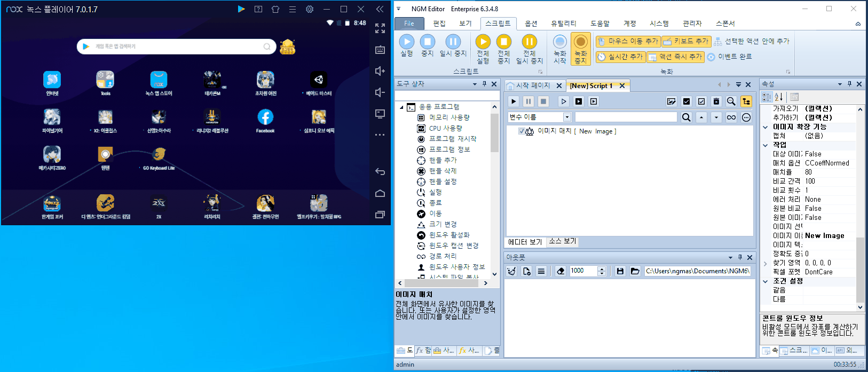Click the script editor pause button
Screen dimensions: 868x372
click(528, 101)
